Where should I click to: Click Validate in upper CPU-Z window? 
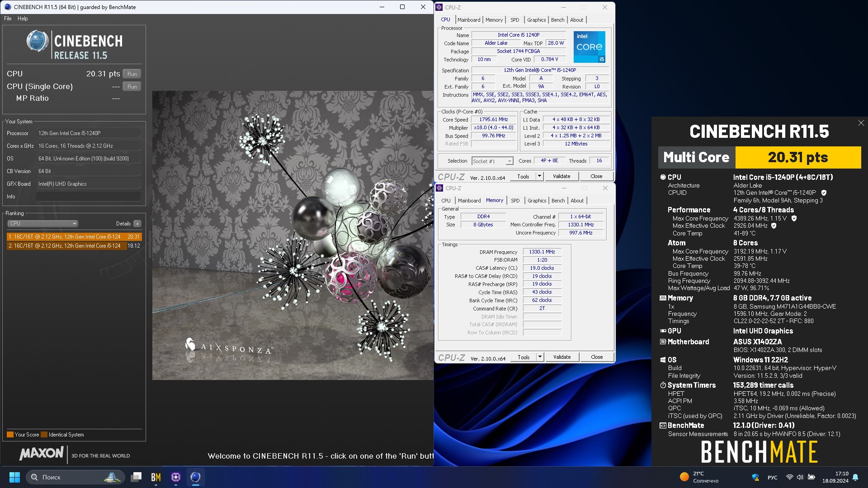(x=561, y=176)
